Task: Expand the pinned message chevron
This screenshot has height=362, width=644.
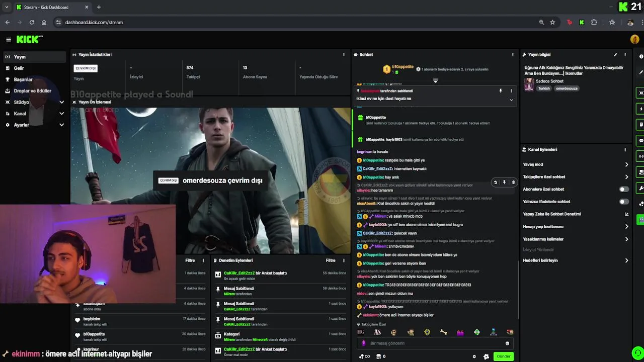Action: [511, 100]
